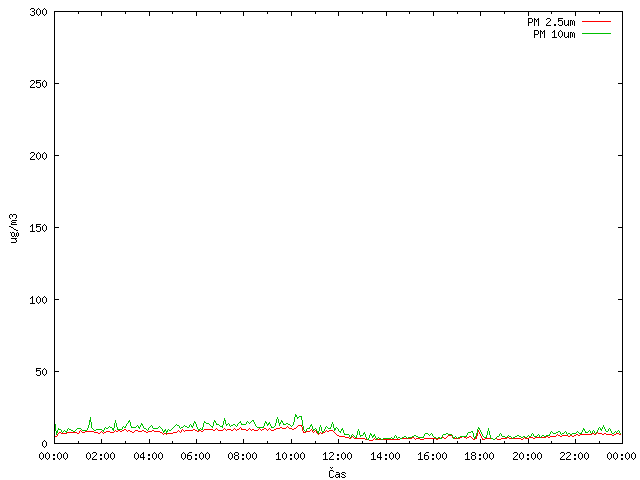
Task: Click the 20:00 time tick label
Action: click(527, 456)
